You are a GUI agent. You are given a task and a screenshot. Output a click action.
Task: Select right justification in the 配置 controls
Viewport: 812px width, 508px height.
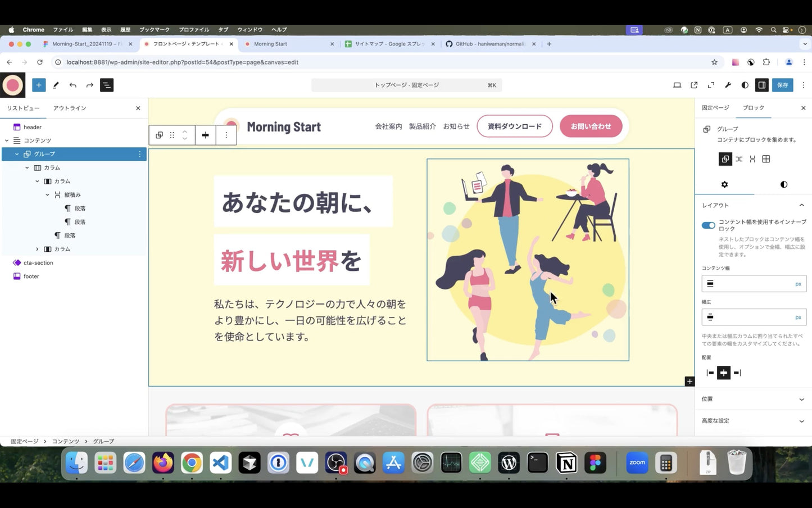click(737, 373)
